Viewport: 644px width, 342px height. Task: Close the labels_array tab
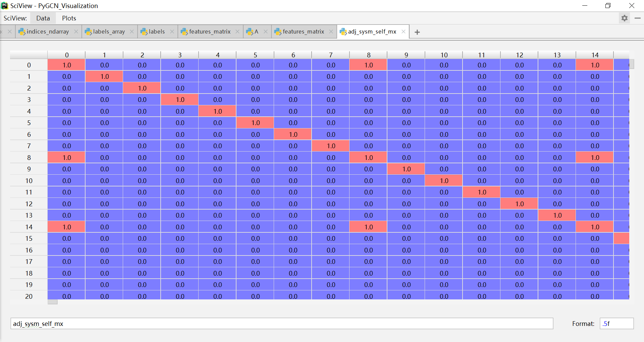coord(132,32)
